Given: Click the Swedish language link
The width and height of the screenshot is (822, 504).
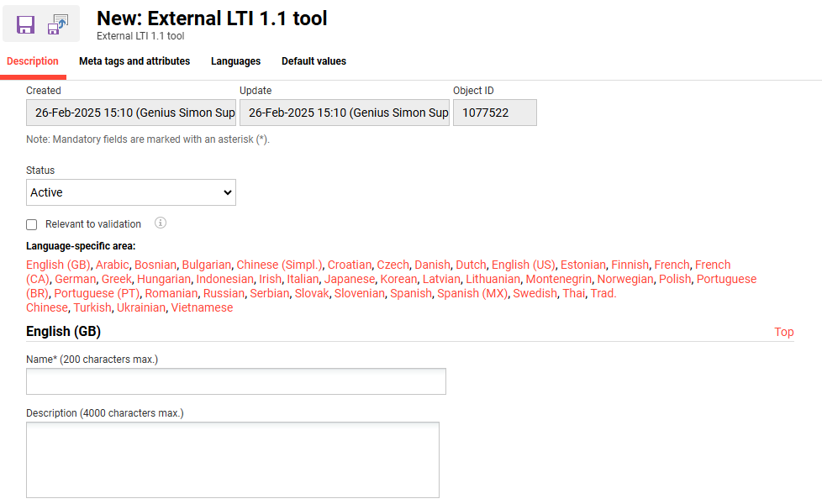Looking at the screenshot, I should click(x=535, y=293).
